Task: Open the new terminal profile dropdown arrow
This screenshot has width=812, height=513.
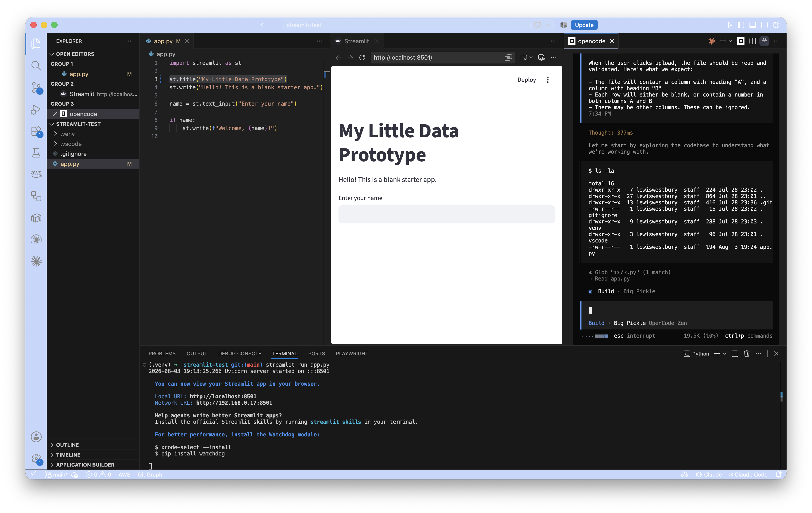Action: [724, 353]
